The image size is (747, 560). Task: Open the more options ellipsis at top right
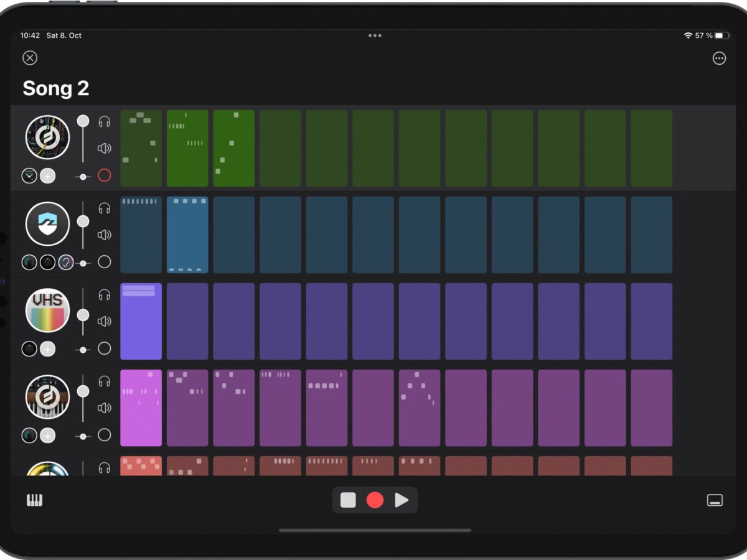point(719,58)
